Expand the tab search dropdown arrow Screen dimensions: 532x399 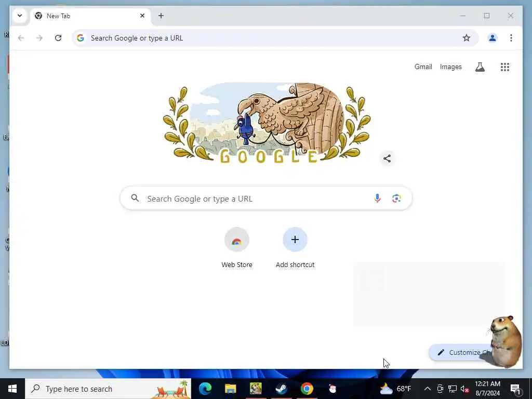20,16
